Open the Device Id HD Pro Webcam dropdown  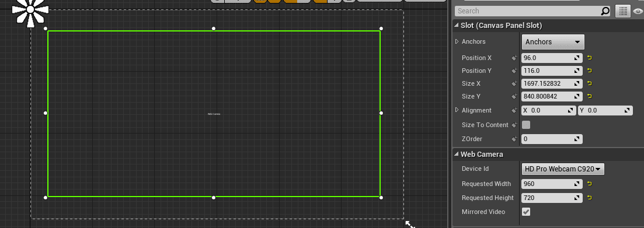pyautogui.click(x=563, y=169)
